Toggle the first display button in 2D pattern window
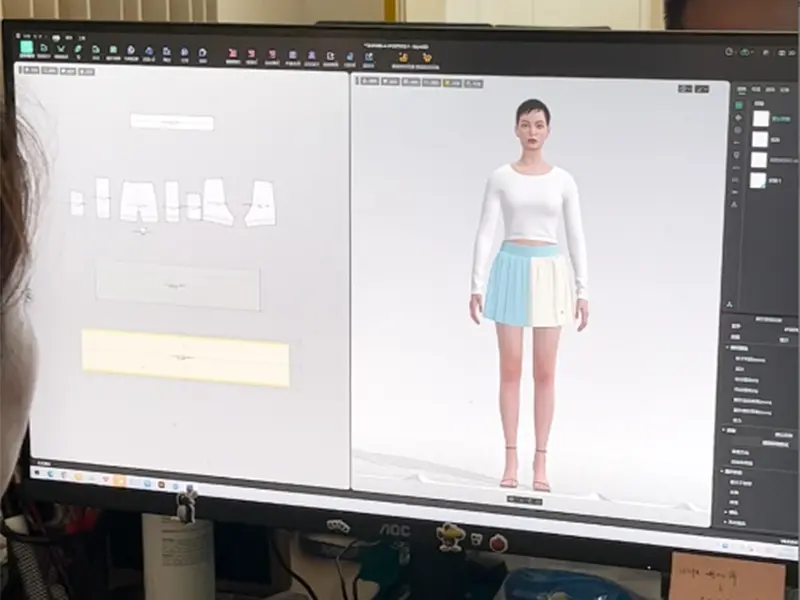This screenshot has height=600, width=800. pos(30,70)
